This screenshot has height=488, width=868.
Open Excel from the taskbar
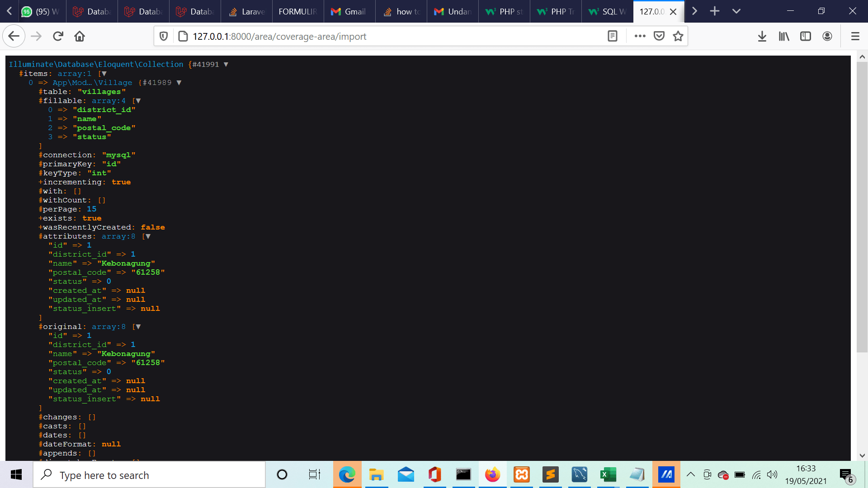click(x=608, y=474)
